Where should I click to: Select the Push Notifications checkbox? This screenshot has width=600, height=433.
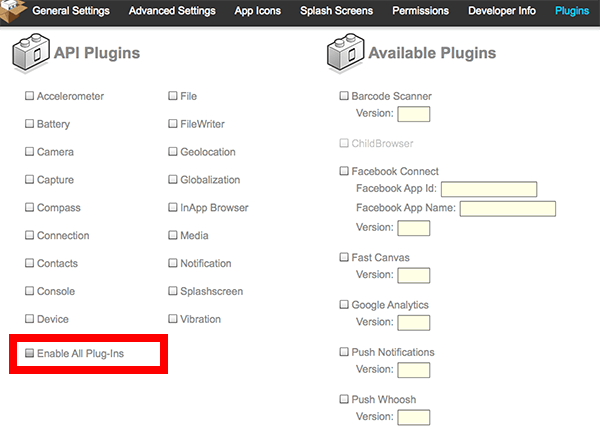click(344, 352)
